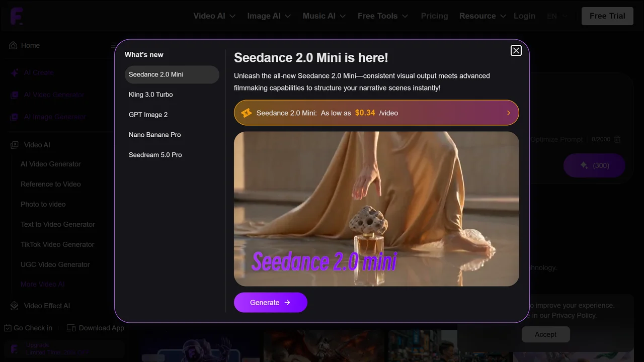Open Home in the sidebar

30,45
